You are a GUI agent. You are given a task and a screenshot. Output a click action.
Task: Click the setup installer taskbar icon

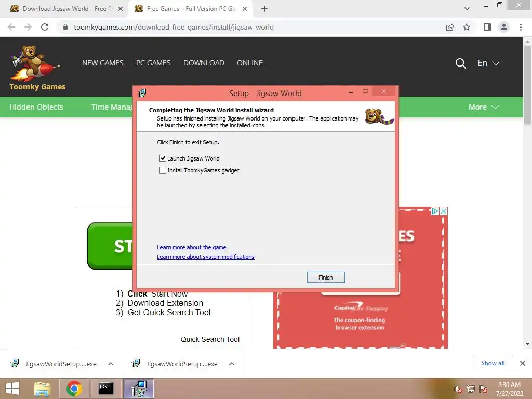[139, 389]
